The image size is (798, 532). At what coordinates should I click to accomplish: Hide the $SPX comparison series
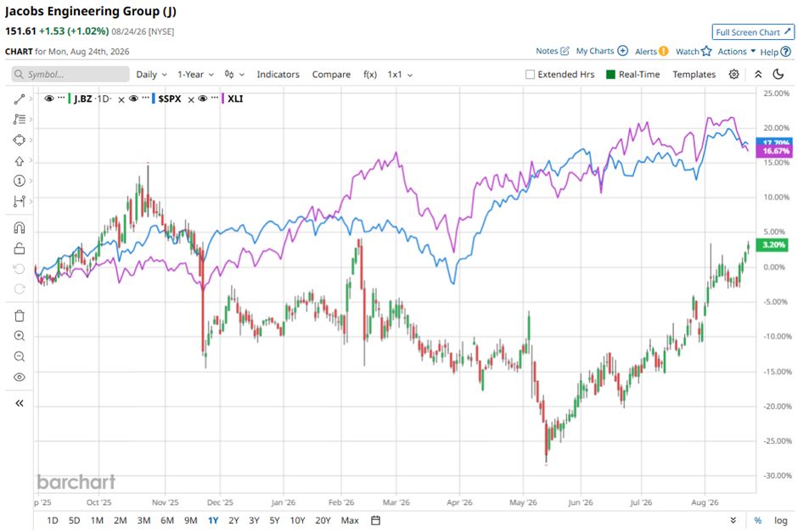(x=133, y=98)
